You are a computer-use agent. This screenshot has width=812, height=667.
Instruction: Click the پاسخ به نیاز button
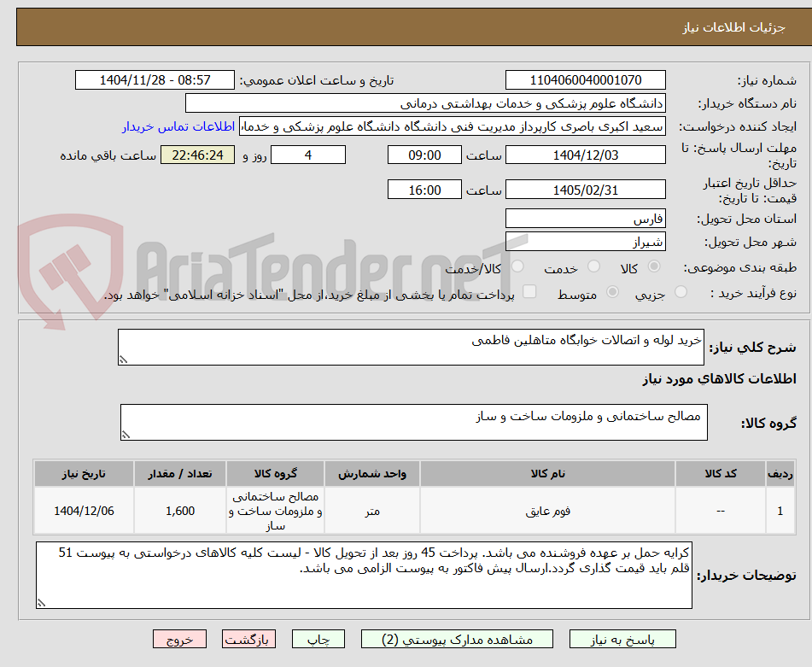click(622, 639)
